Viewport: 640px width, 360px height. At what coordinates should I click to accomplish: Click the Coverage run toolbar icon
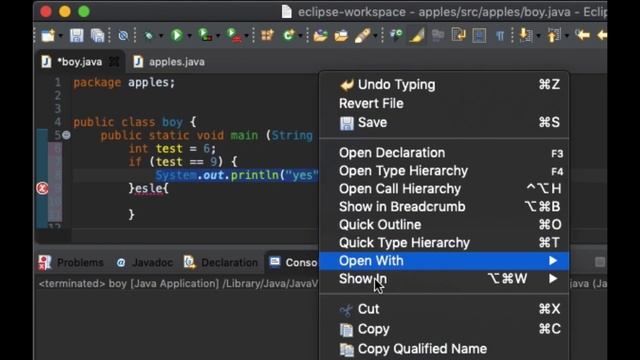pos(205,36)
